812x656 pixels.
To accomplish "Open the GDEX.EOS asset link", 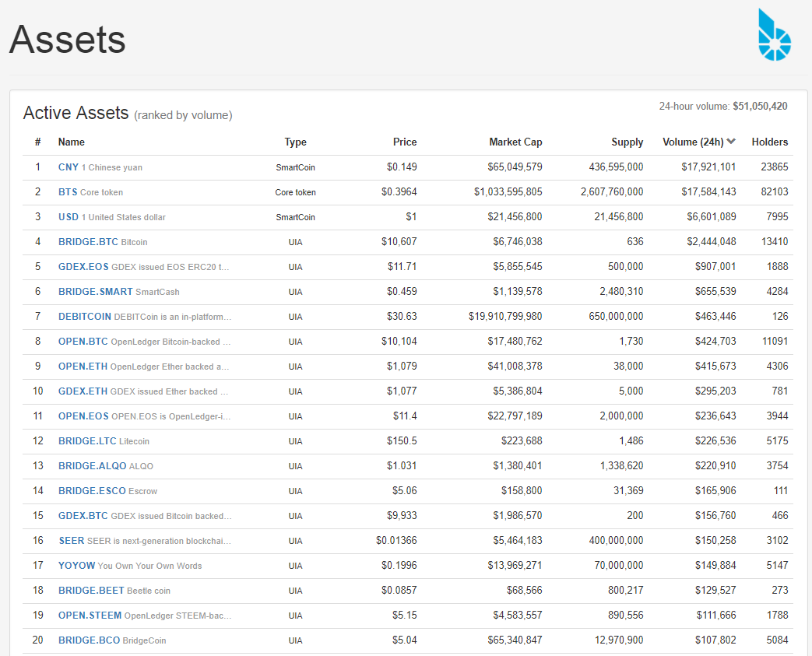I will [x=83, y=267].
